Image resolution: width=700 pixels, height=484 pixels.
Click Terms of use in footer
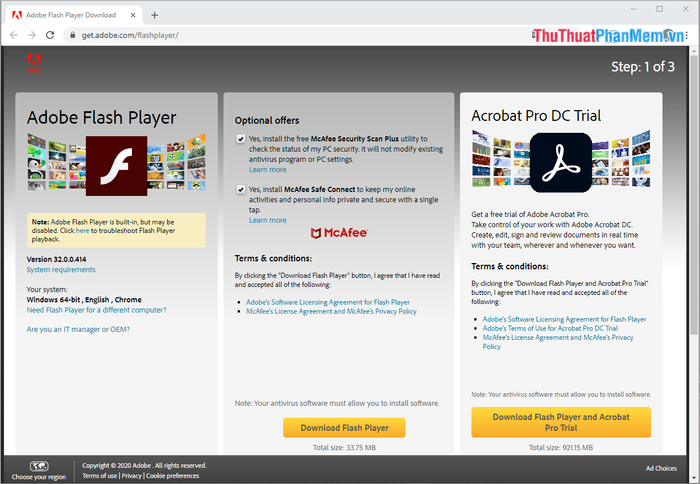point(100,476)
